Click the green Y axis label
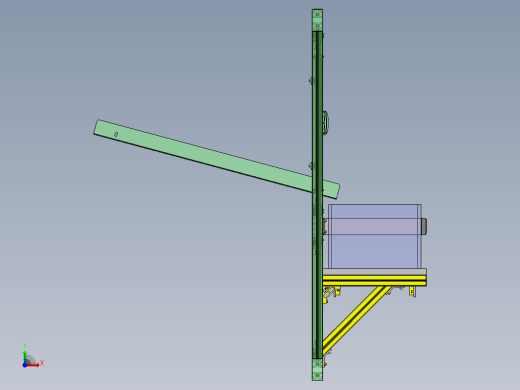 pos(25,345)
